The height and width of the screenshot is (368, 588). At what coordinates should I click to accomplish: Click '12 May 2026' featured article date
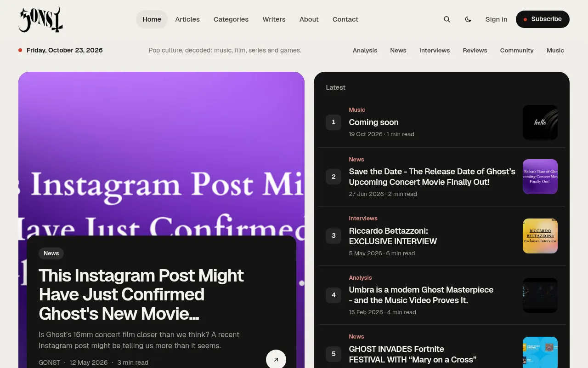tap(89, 362)
